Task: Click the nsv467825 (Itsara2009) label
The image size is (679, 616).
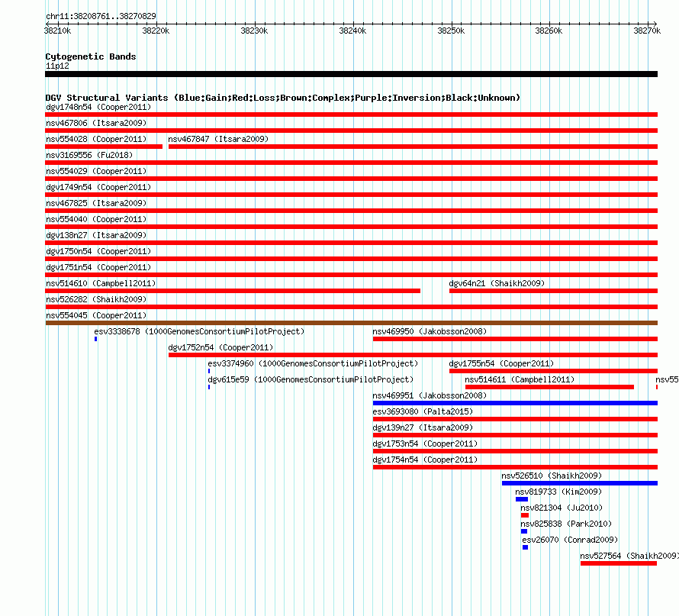Action: point(96,203)
